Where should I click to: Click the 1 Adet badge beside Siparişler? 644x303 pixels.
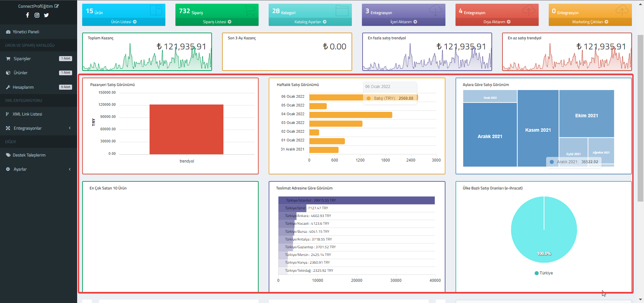66,58
